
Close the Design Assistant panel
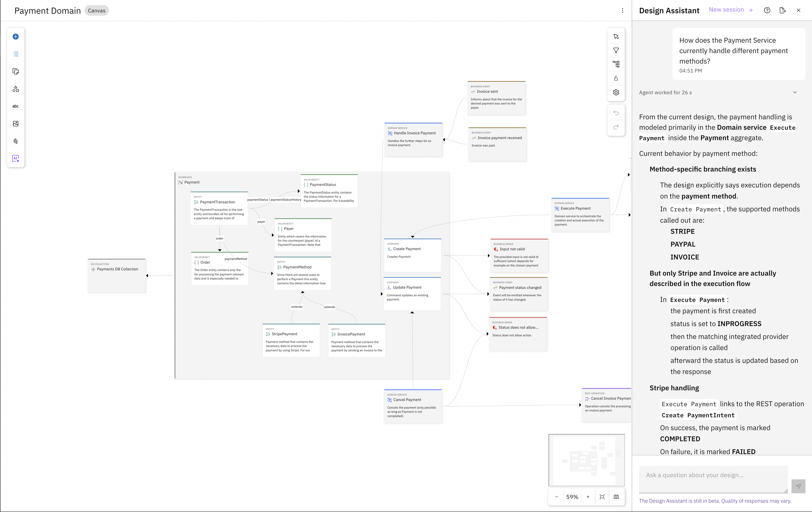[799, 10]
